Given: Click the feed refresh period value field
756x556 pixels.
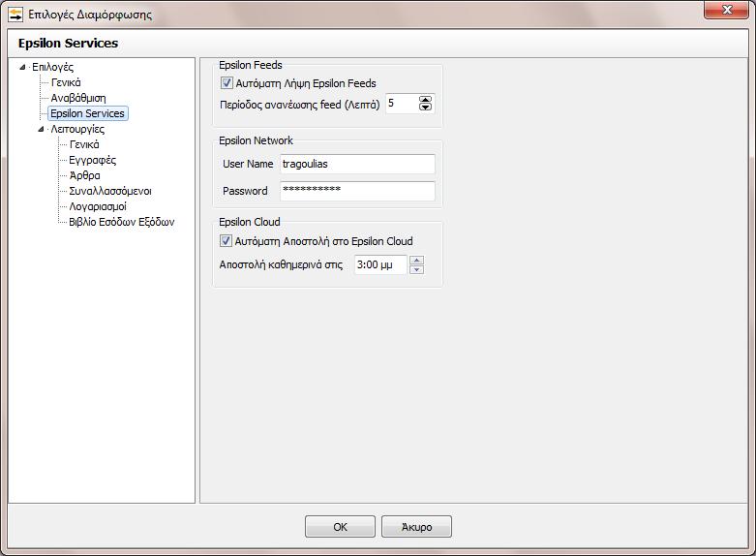Looking at the screenshot, I should coord(402,104).
